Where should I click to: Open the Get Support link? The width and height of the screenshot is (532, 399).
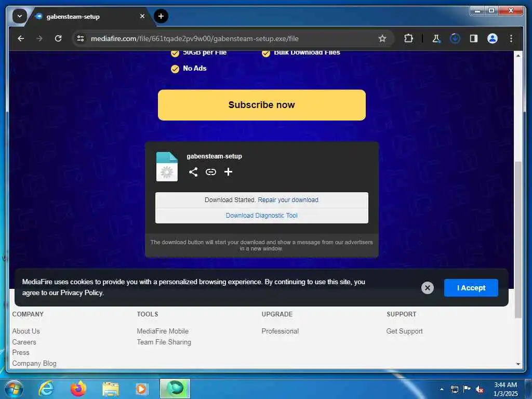[404, 331]
